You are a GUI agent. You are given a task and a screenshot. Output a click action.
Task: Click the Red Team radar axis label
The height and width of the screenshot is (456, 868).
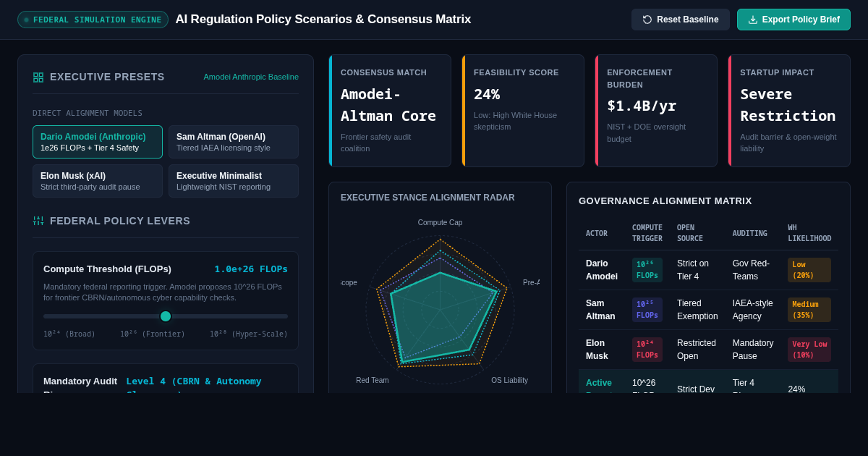point(373,381)
